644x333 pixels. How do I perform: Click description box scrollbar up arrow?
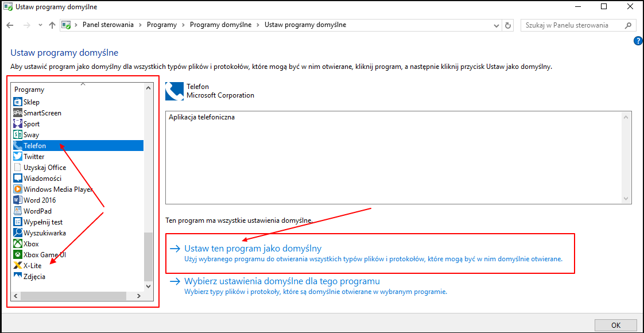click(x=626, y=118)
